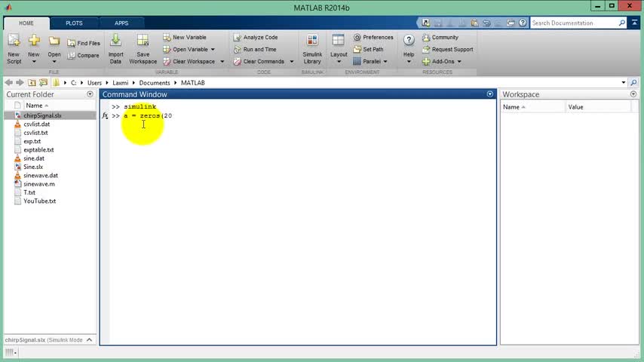Go back in folder history
The width and height of the screenshot is (644, 362).
pyautogui.click(x=8, y=83)
